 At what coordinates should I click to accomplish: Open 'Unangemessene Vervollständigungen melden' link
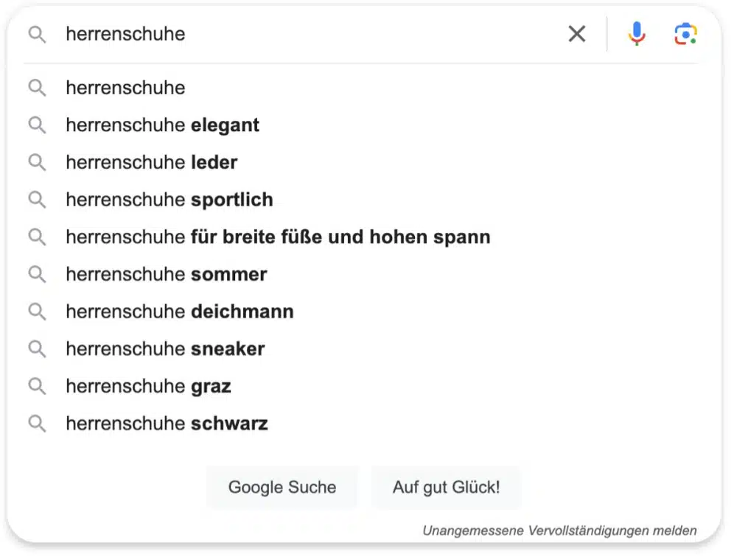(x=559, y=530)
